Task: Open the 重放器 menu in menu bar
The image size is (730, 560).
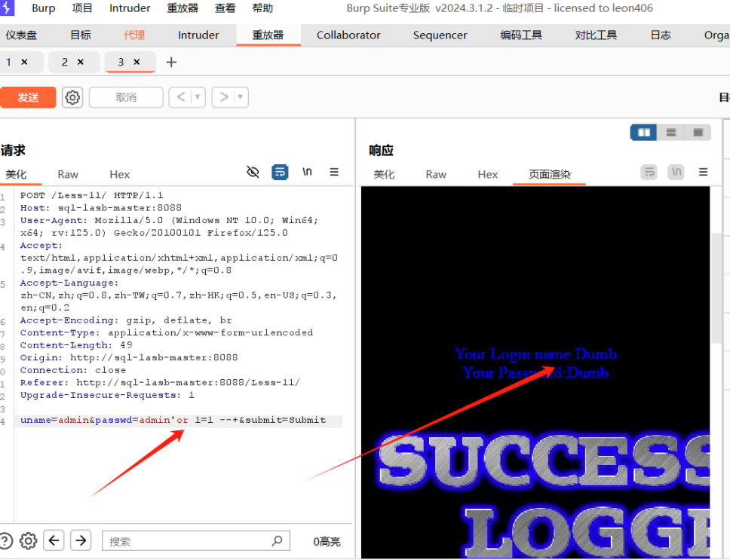Action: pos(182,8)
